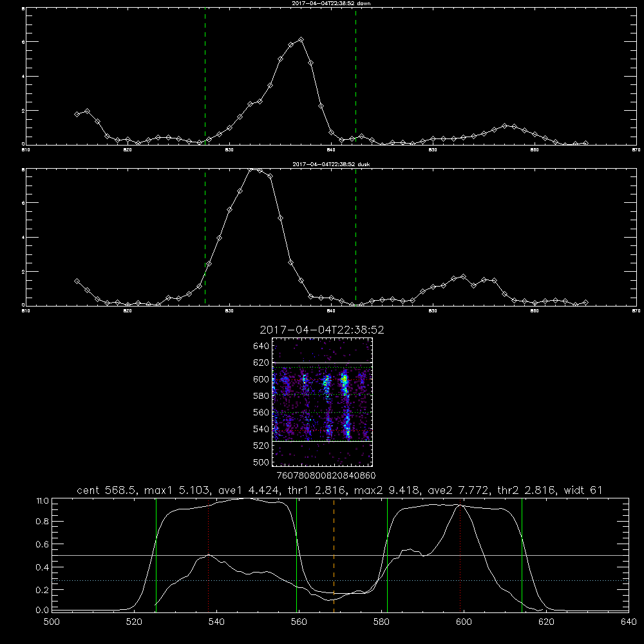The height and width of the screenshot is (644, 644).
Task: Click heatmap y-axis label '540'
Action: (261, 429)
